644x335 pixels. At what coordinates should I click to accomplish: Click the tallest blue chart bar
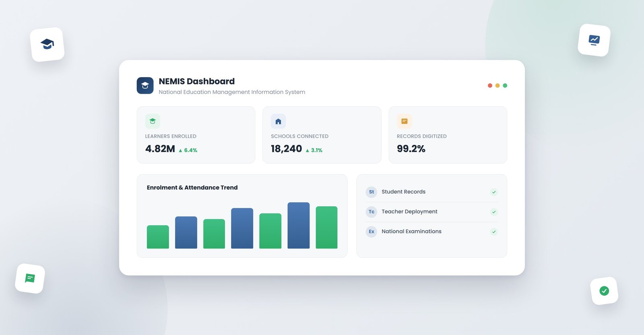(x=299, y=225)
